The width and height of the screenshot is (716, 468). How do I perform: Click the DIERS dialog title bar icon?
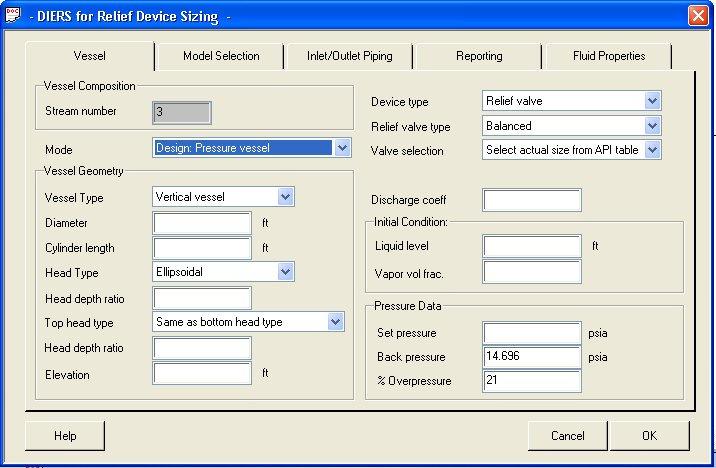(x=13, y=15)
